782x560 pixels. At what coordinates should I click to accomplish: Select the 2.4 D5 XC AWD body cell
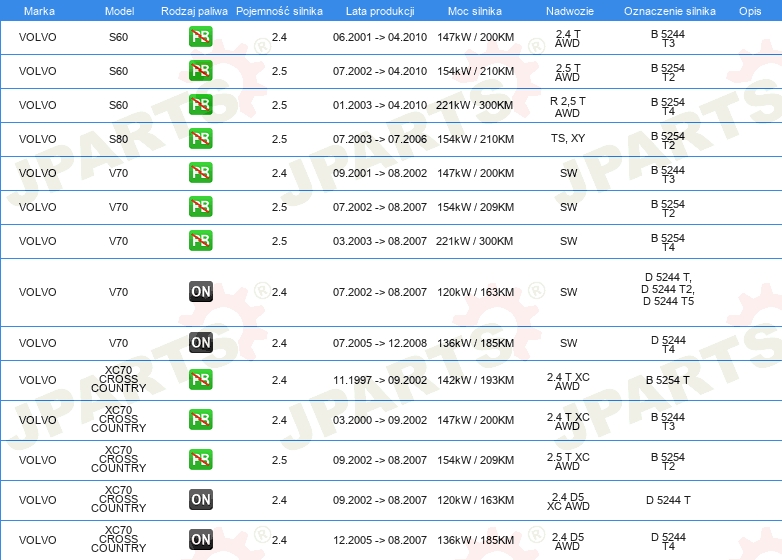coord(568,502)
